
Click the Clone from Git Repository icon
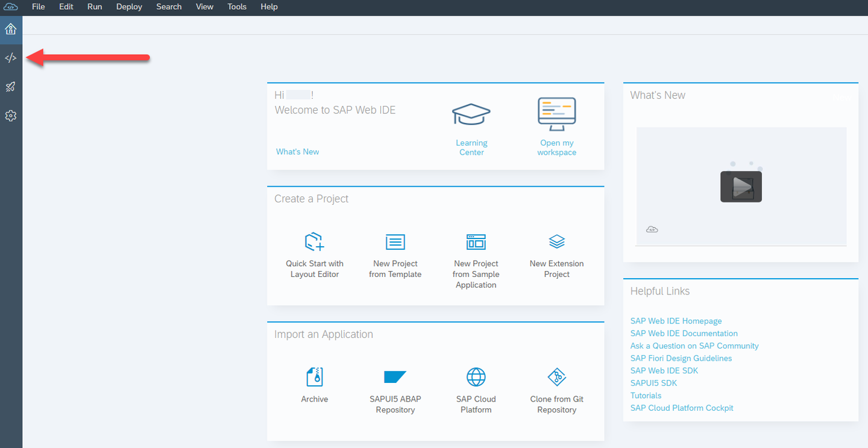(x=557, y=377)
